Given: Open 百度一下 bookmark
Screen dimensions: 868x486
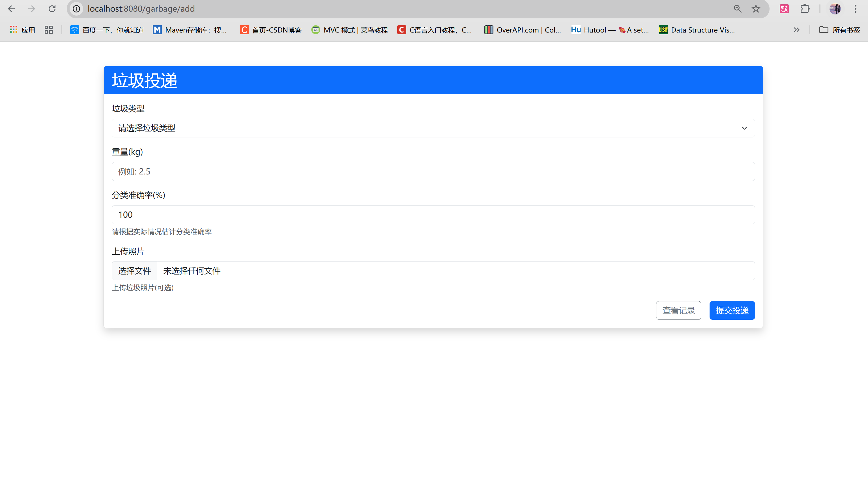Looking at the screenshot, I should coord(107,30).
